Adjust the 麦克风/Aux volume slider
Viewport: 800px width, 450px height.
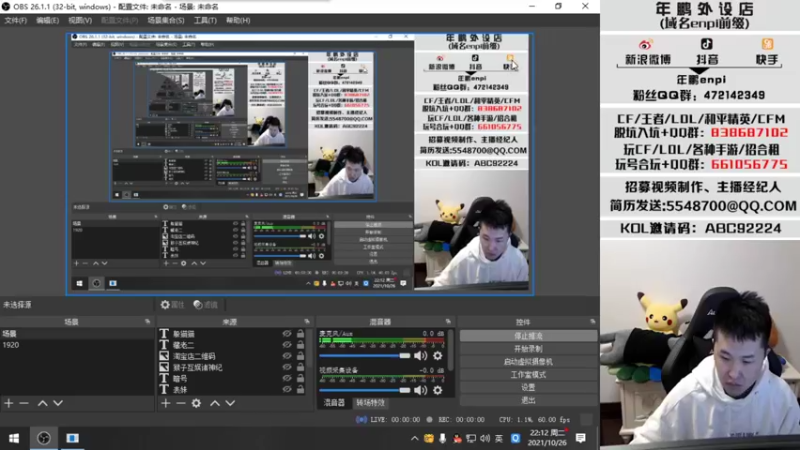365,356
